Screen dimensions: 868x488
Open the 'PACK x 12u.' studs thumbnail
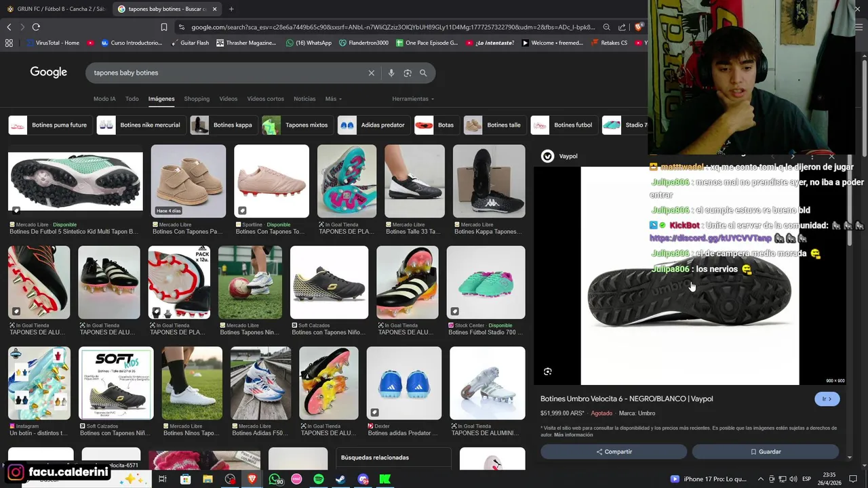179,282
